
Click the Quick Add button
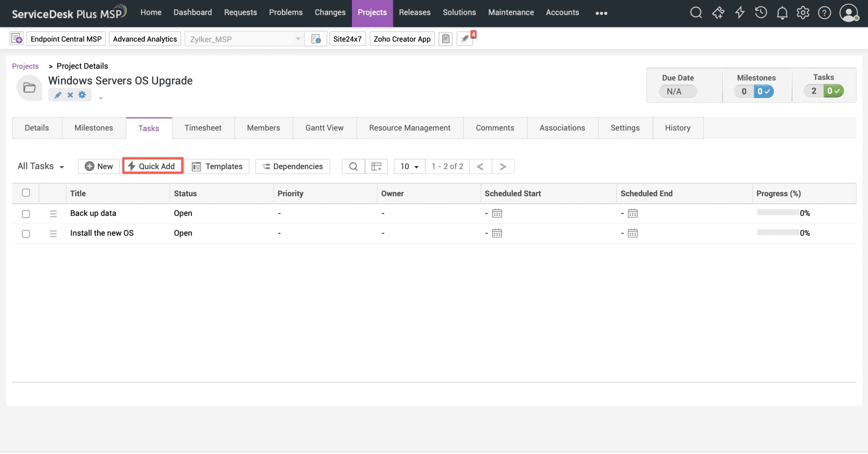click(152, 166)
